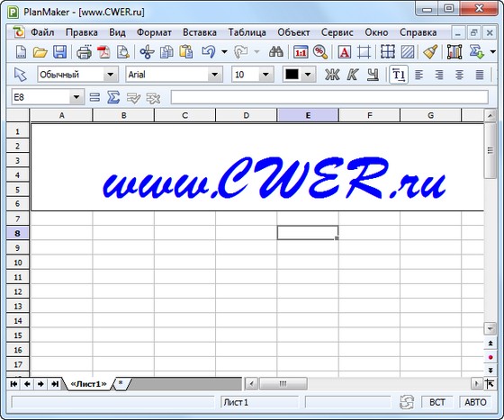Click the equals lines icon in edit bar
This screenshot has height=420, width=504.
pyautogui.click(x=94, y=97)
